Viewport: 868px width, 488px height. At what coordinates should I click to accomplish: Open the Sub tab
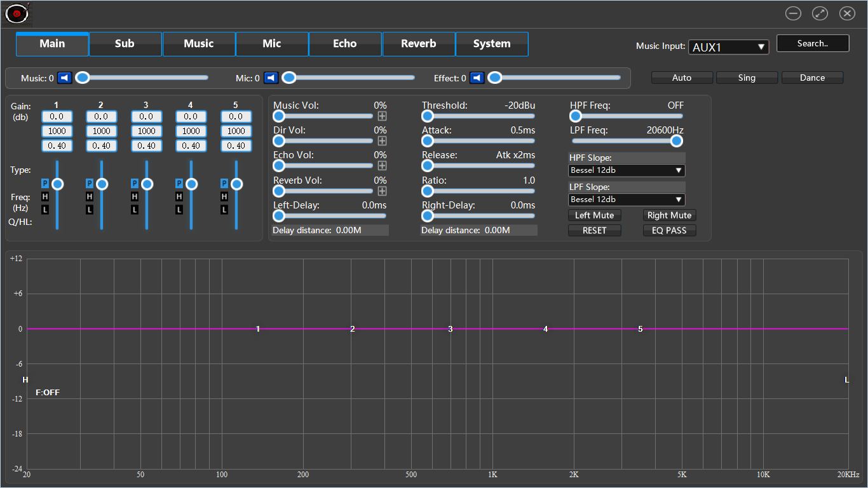[125, 44]
